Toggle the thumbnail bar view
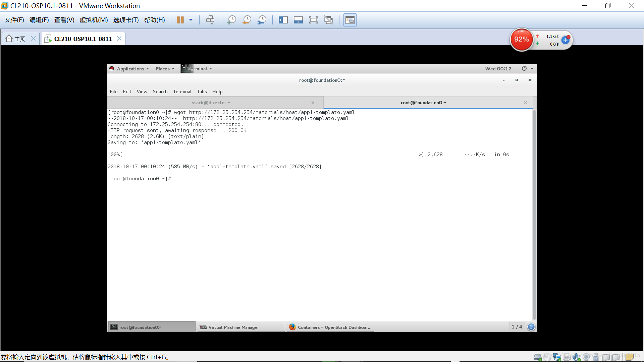This screenshot has width=644, height=362. (x=298, y=20)
